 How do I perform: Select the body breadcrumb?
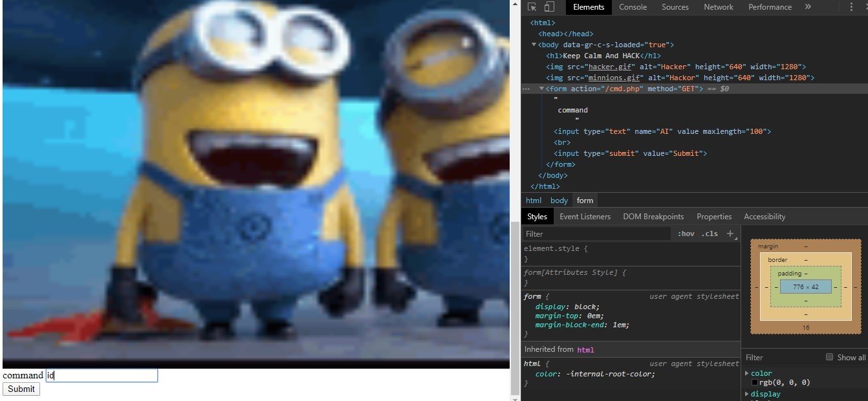pos(559,200)
